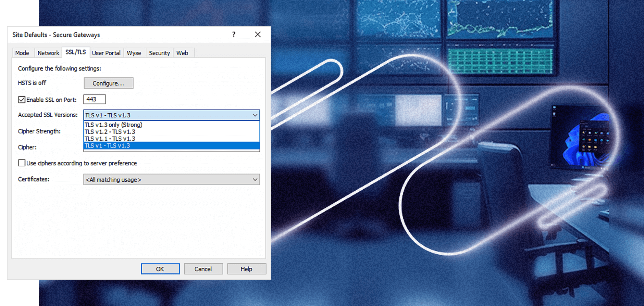This screenshot has height=306, width=644.
Task: Confirm with the OK button
Action: click(160, 269)
